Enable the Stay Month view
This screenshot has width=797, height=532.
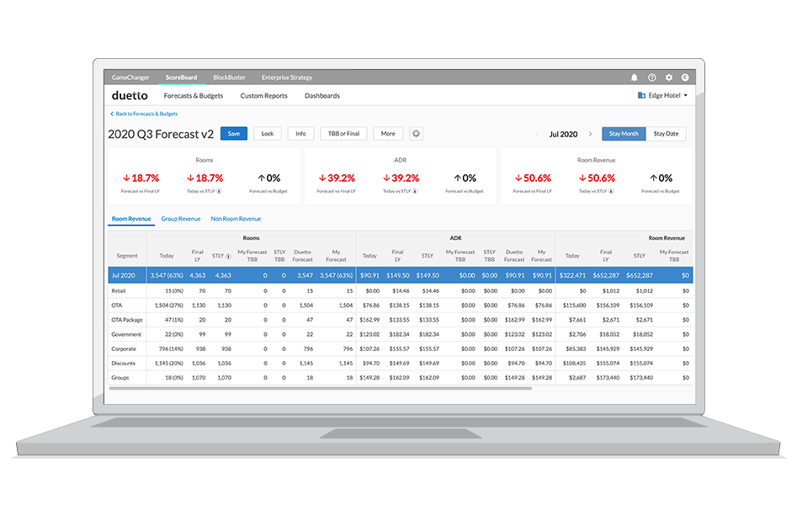coord(623,133)
